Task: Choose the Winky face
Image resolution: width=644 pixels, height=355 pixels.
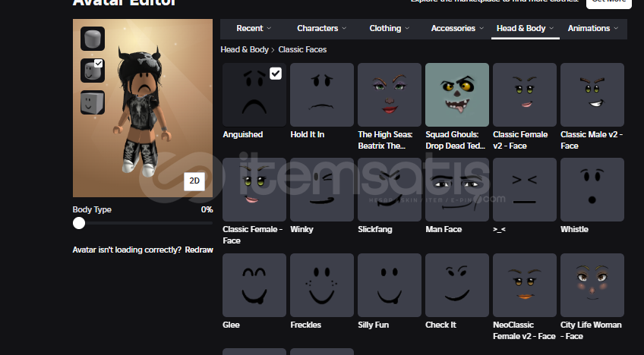Action: pyautogui.click(x=321, y=190)
